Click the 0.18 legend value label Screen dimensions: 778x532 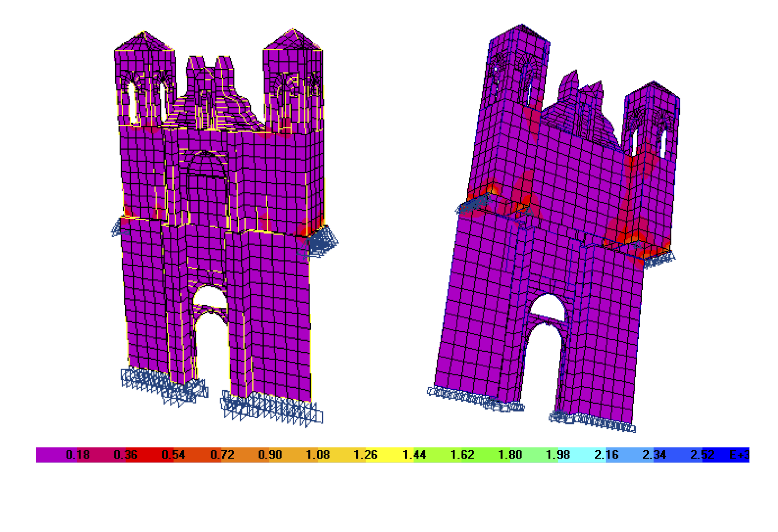coord(78,455)
